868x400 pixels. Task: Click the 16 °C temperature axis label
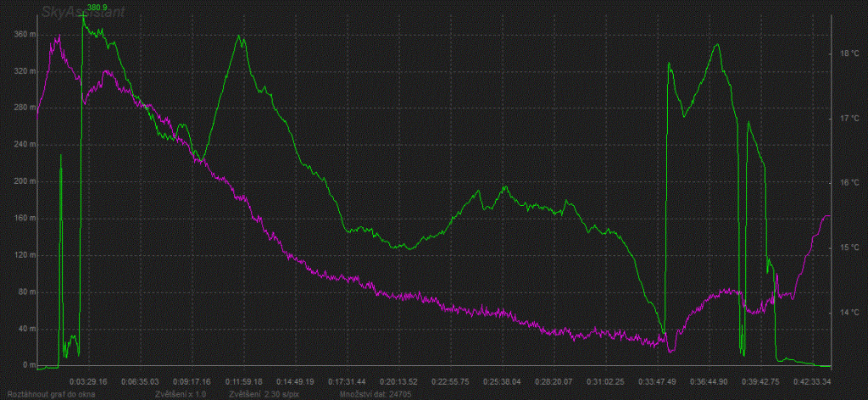pos(849,182)
